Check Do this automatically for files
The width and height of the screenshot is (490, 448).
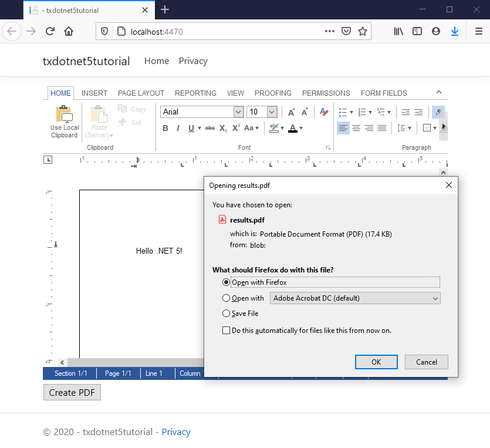pyautogui.click(x=226, y=331)
